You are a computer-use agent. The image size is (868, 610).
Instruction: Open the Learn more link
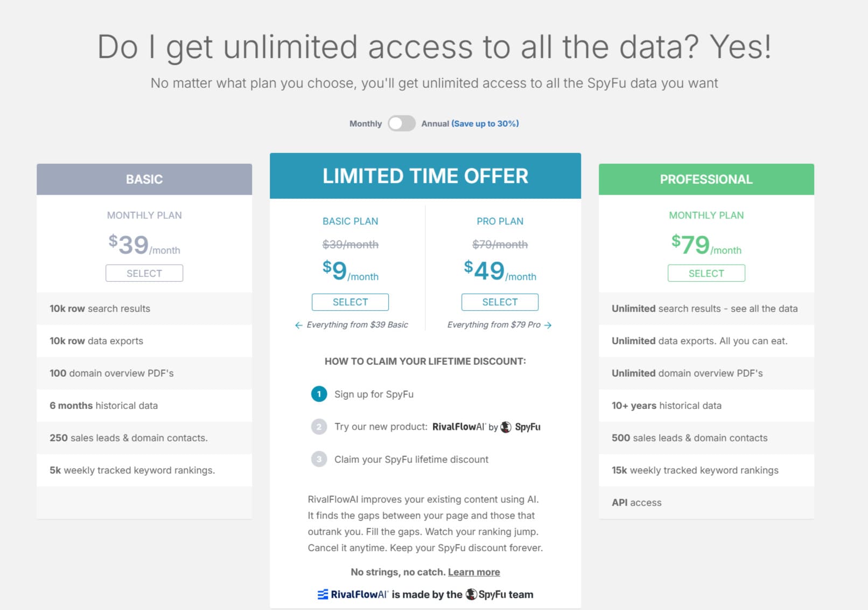[474, 572]
